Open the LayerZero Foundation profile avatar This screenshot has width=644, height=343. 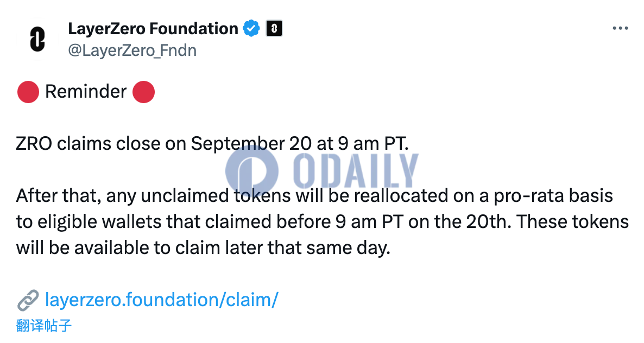(36, 39)
